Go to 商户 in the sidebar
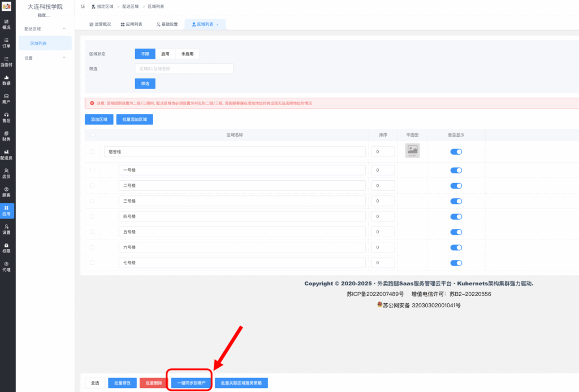 tap(6, 99)
